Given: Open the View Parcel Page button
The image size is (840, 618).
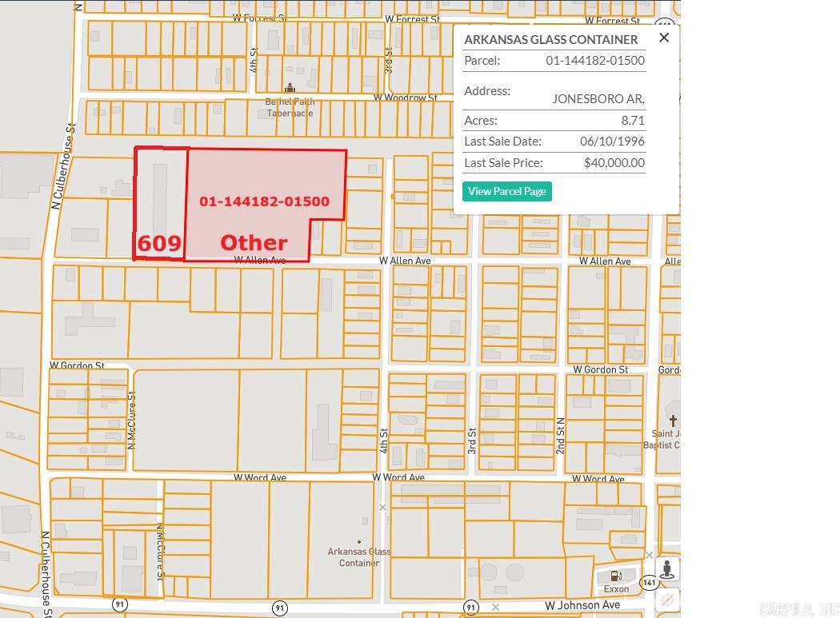Looking at the screenshot, I should coord(506,191).
